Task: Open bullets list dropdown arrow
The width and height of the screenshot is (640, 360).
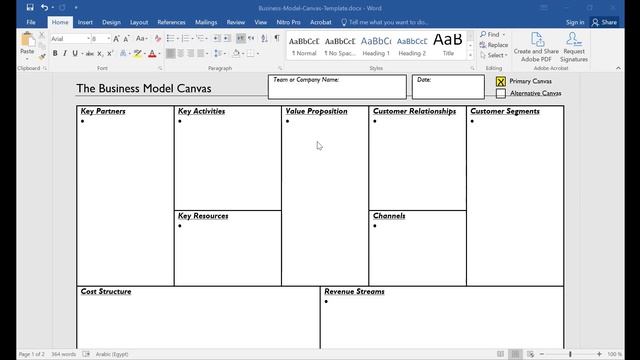Action: point(178,38)
